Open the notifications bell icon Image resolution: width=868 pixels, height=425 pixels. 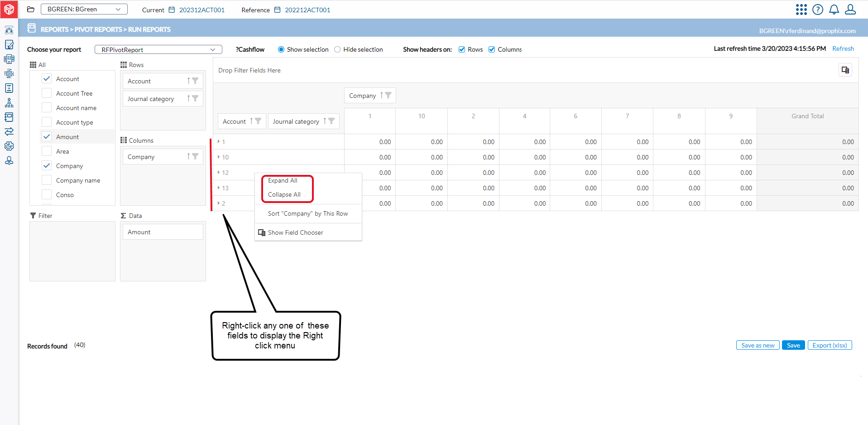pyautogui.click(x=834, y=10)
